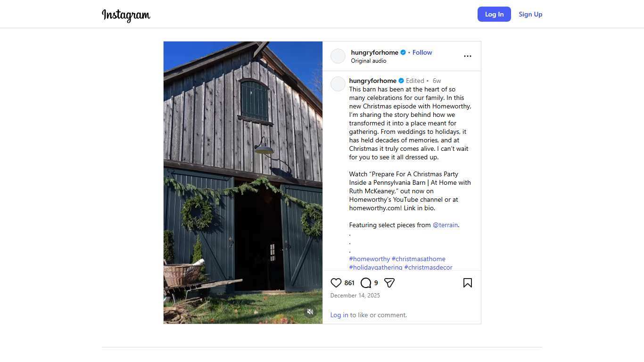This screenshot has height=362, width=644.
Task: Click the Original audio link
Action: (x=368, y=61)
